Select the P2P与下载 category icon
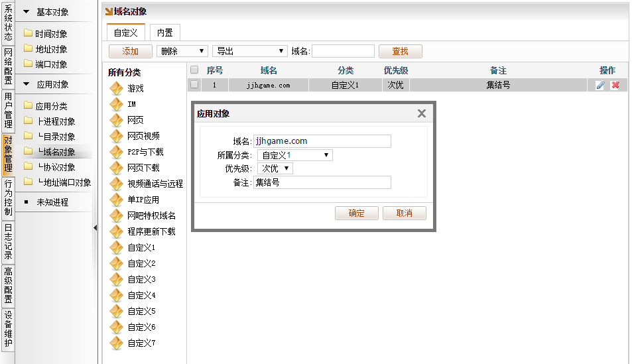Image resolution: width=632 pixels, height=364 pixels. pos(117,152)
